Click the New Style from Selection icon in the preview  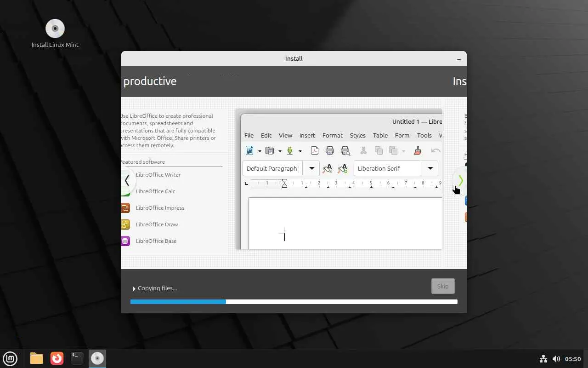pyautogui.click(x=343, y=169)
